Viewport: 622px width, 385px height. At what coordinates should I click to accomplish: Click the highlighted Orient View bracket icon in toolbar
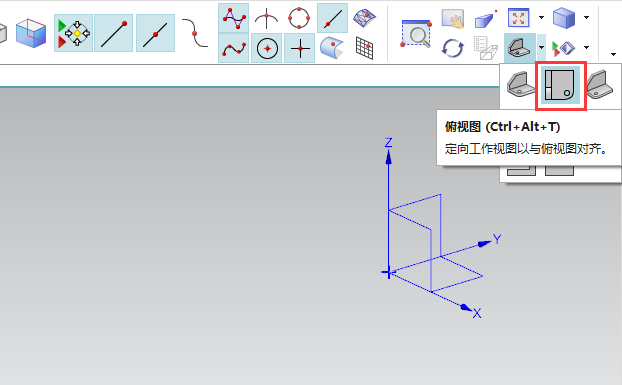click(520, 48)
